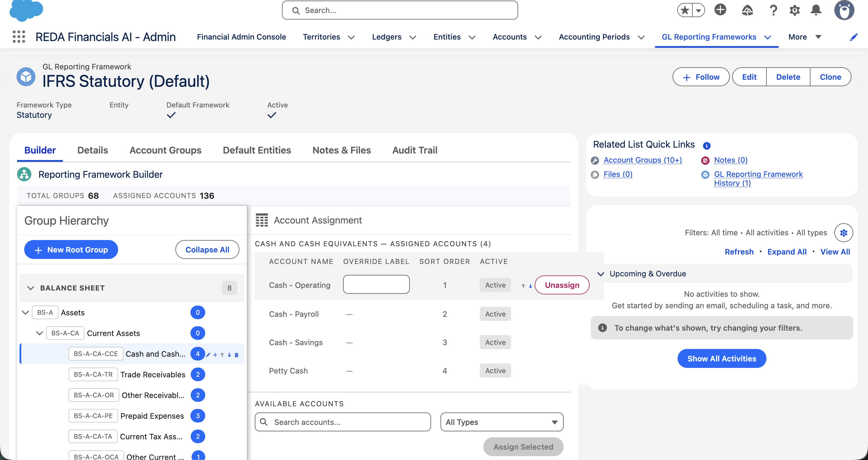
Task: Click the global Search box
Action: point(400,10)
